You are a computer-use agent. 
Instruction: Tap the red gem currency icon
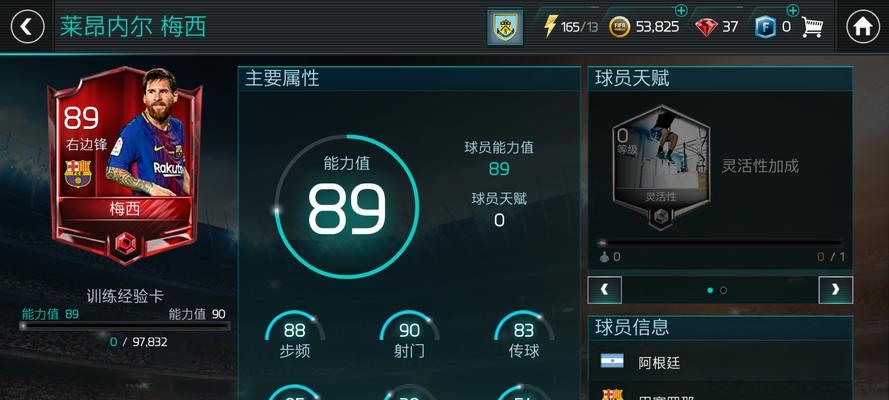pyautogui.click(x=706, y=27)
